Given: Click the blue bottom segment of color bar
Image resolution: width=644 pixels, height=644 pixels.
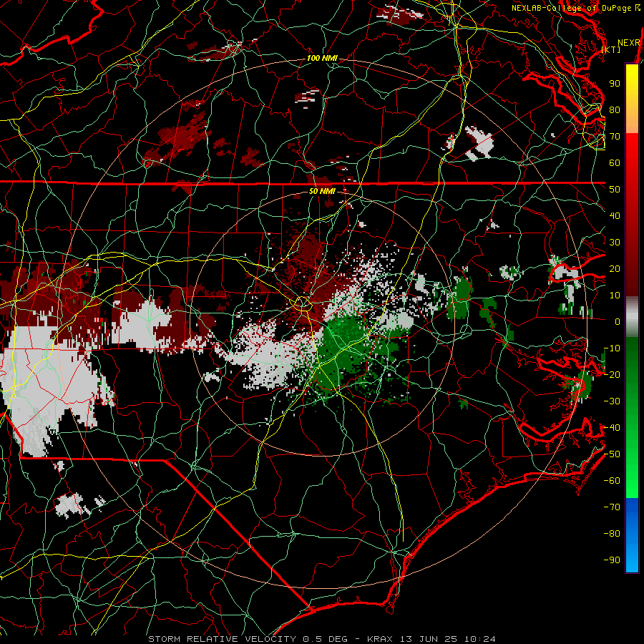Looking at the screenshot, I should click(x=632, y=535).
